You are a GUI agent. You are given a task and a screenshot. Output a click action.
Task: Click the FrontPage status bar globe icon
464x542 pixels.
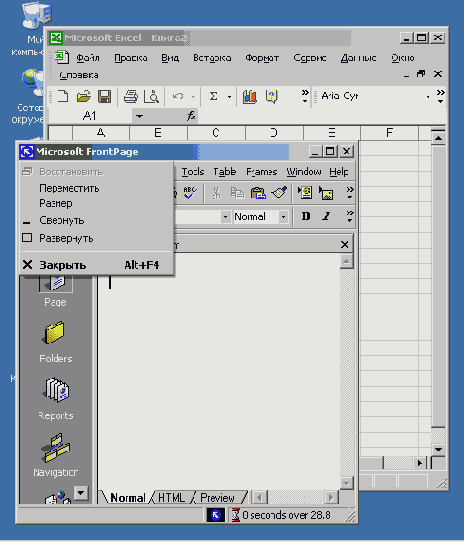click(x=216, y=515)
